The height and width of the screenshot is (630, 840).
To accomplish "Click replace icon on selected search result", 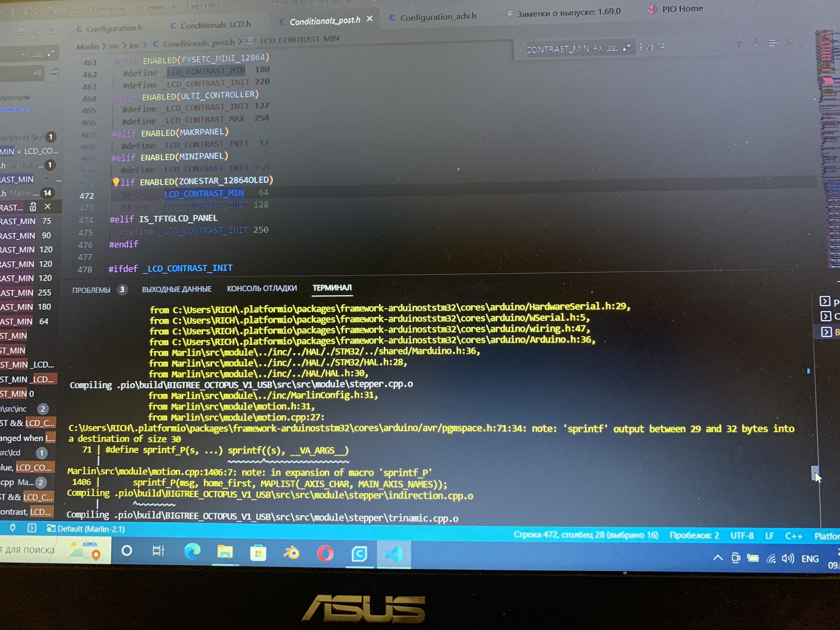I will click(x=33, y=207).
